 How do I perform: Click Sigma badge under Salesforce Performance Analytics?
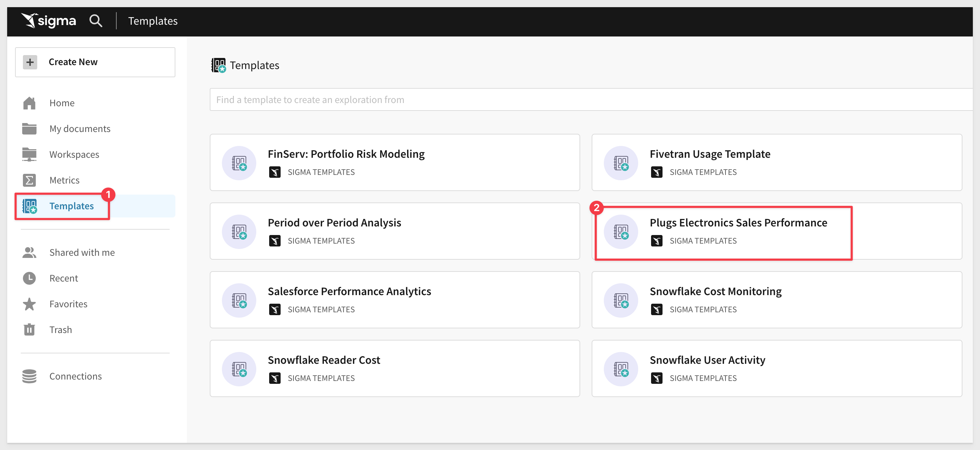click(x=275, y=309)
